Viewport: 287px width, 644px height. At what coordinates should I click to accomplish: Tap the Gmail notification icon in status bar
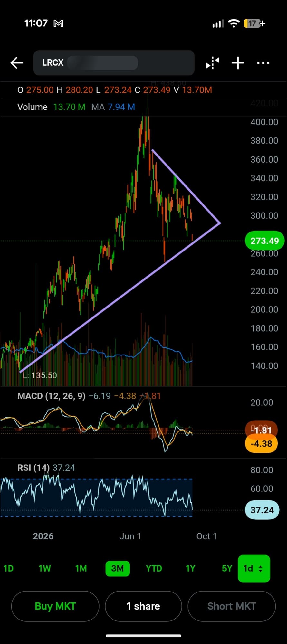click(x=58, y=24)
